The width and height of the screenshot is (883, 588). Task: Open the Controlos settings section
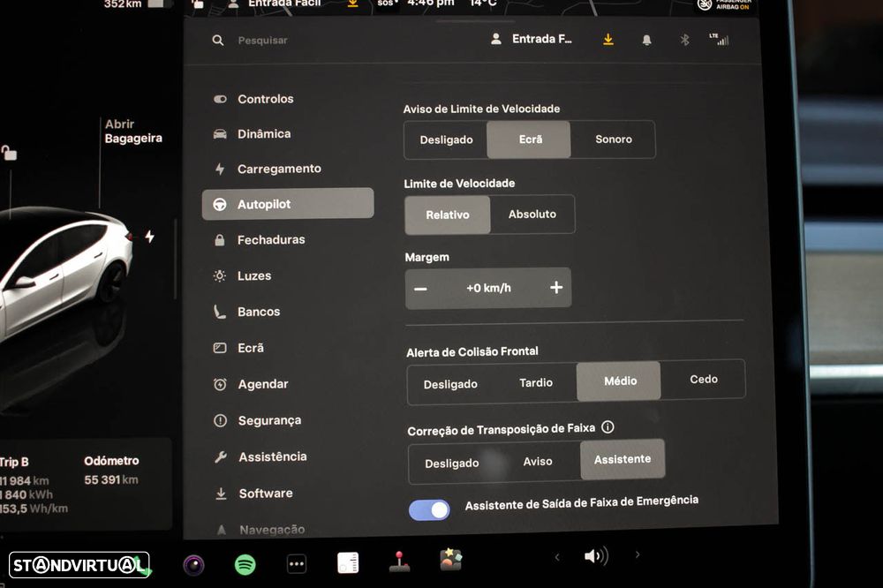tap(253, 99)
